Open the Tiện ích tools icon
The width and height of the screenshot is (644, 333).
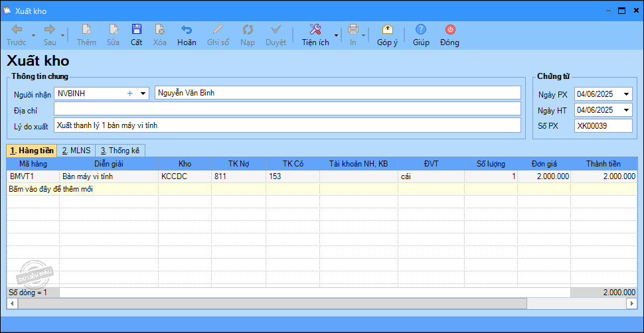[x=315, y=30]
